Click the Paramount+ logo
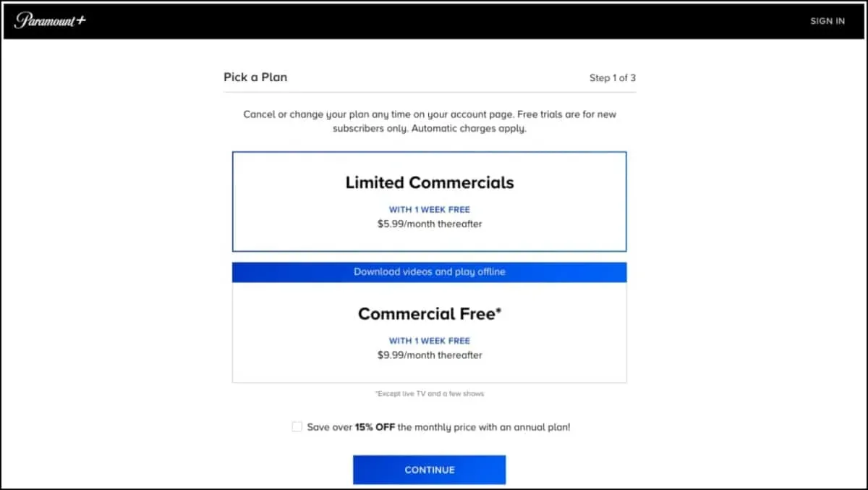Image resolution: width=868 pixels, height=490 pixels. (50, 20)
